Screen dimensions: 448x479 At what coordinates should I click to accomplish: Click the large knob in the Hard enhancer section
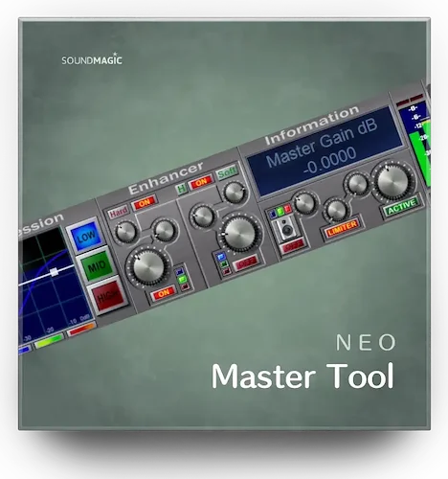[148, 267]
